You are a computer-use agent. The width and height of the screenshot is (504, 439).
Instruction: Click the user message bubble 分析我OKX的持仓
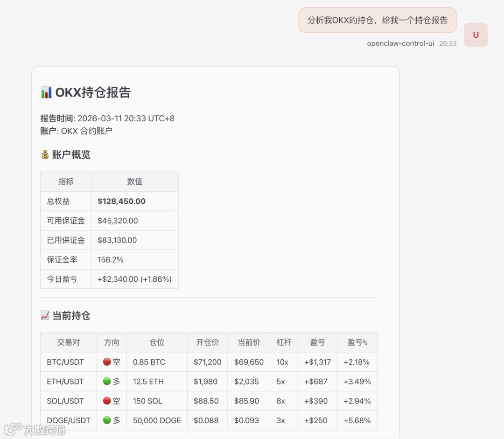point(378,20)
